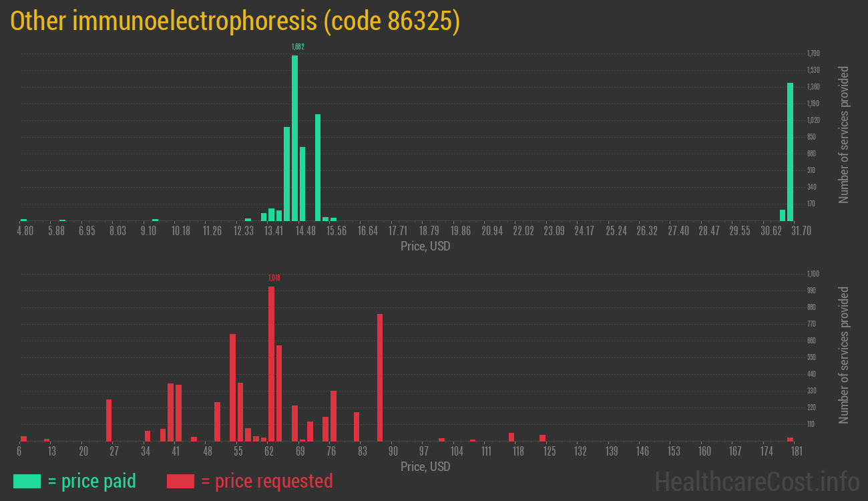This screenshot has height=501, width=868.
Task: Select the red bar labeled 1,018
Action: click(271, 361)
